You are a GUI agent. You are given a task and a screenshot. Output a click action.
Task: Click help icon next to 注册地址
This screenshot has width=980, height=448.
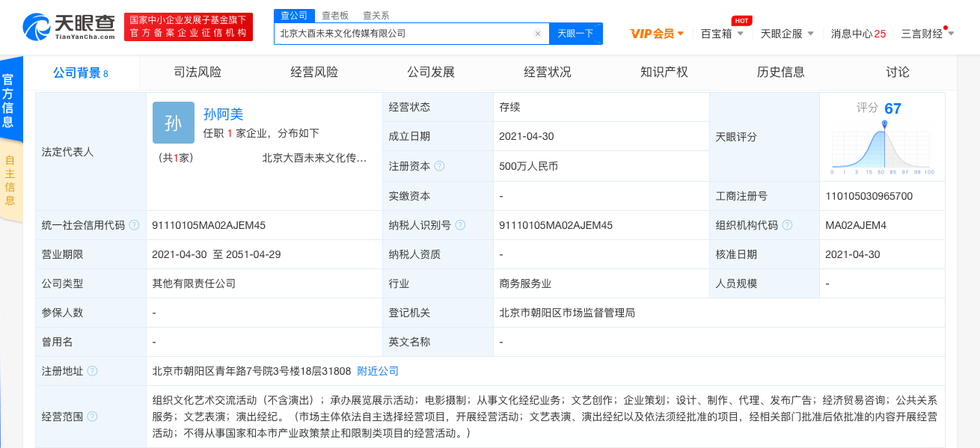92,371
